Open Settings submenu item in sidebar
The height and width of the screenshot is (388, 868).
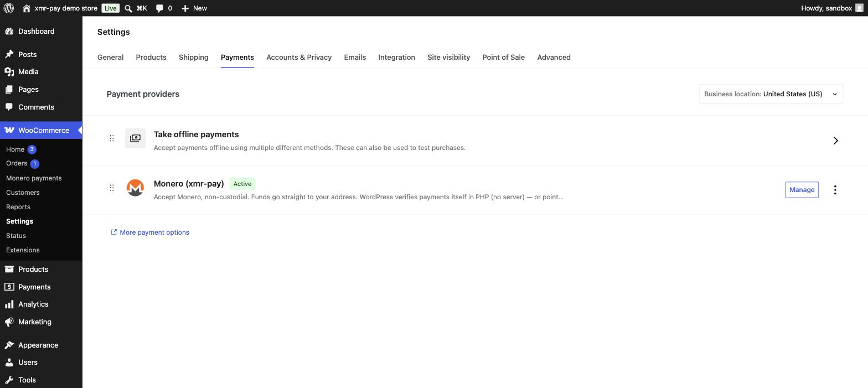point(19,221)
